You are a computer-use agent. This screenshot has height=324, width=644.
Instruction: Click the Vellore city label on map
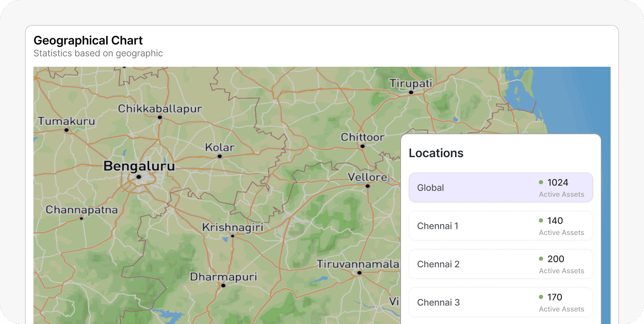368,177
